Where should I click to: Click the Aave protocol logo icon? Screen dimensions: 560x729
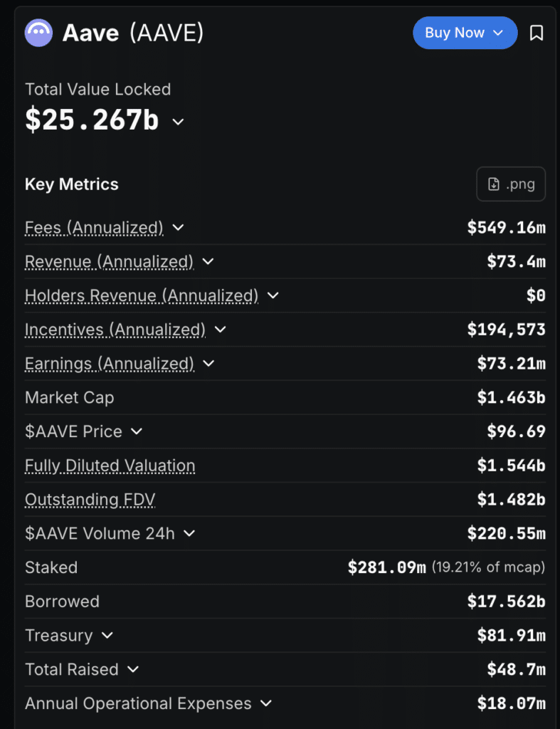[38, 33]
